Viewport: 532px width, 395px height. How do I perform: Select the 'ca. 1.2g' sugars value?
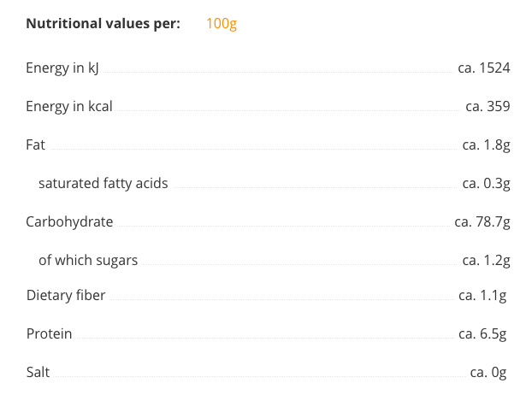pos(486,260)
